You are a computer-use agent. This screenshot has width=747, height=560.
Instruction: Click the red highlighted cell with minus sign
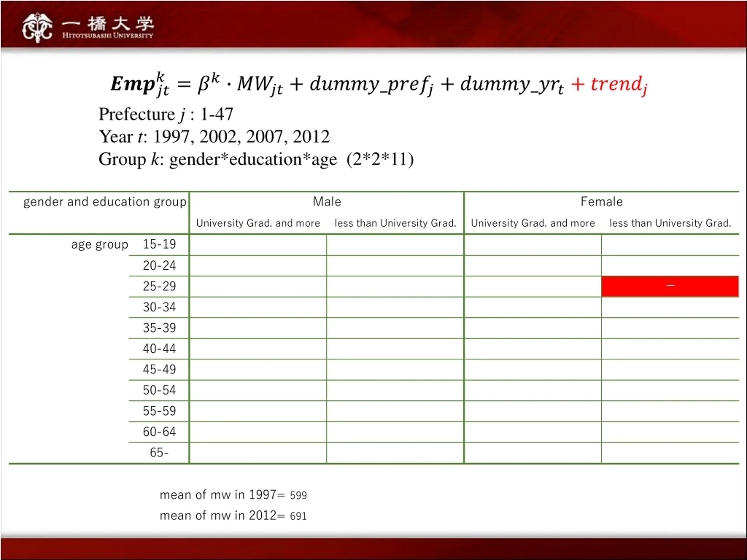coord(670,287)
